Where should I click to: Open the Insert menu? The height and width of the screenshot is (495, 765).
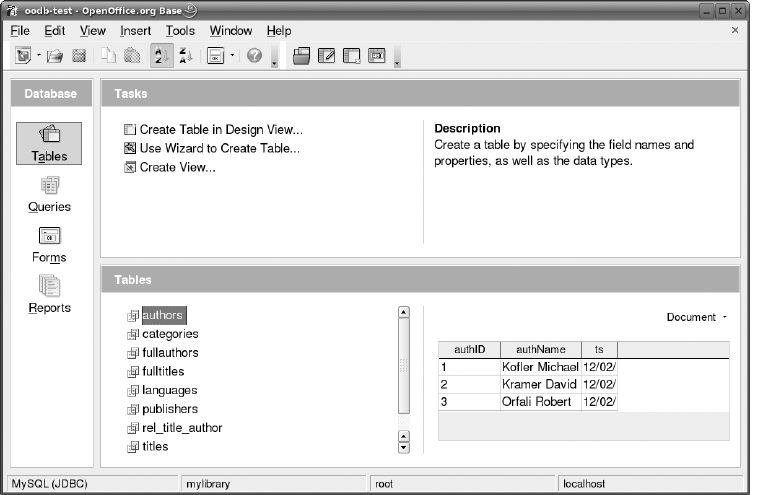click(x=136, y=31)
